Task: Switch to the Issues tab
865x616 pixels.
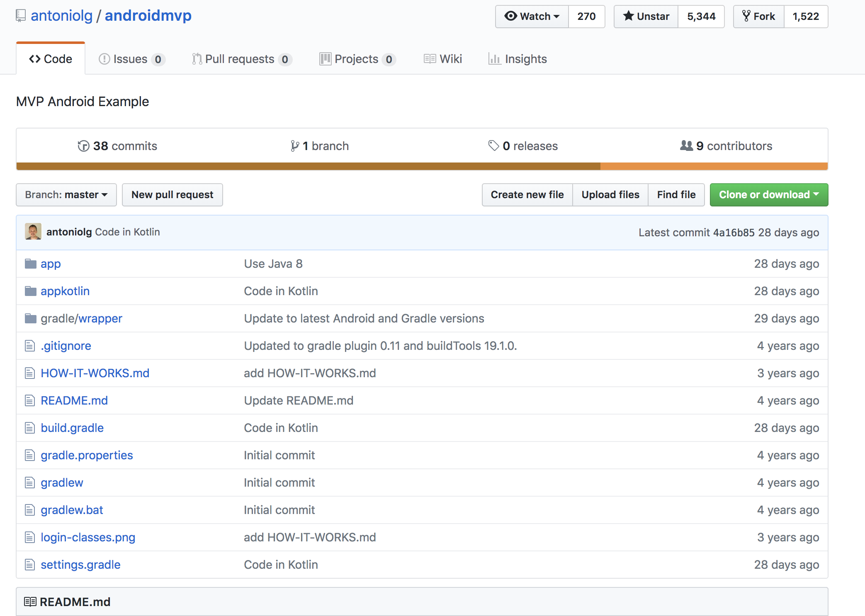Action: point(131,59)
